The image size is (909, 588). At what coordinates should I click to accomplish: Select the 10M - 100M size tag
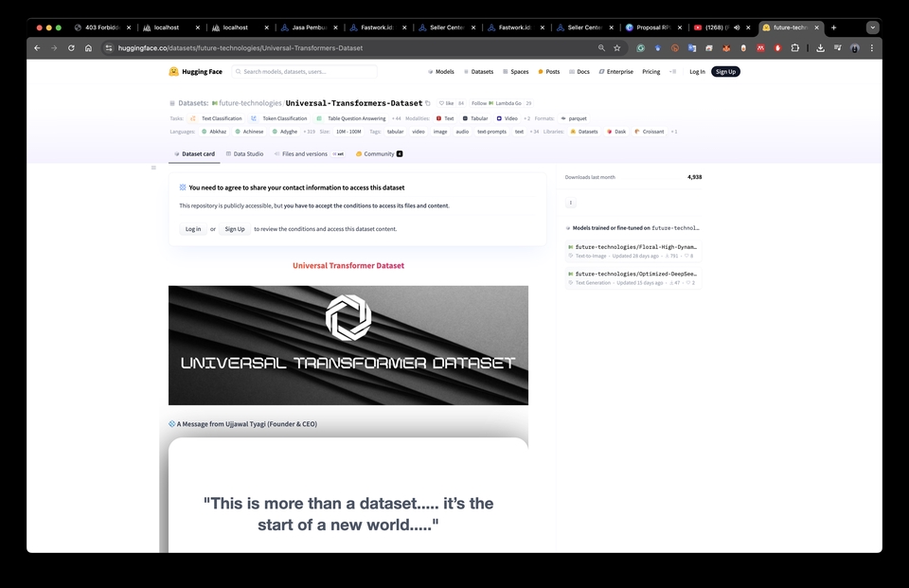[x=348, y=132]
